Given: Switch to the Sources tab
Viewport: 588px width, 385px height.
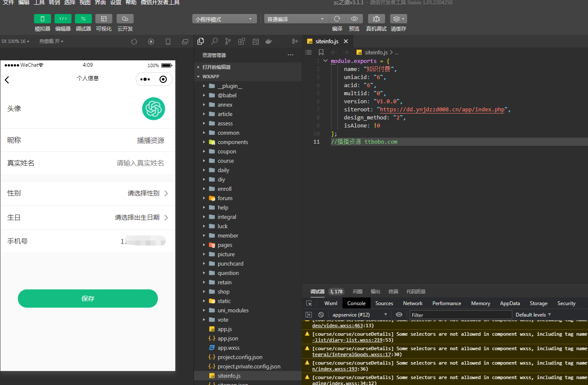Looking at the screenshot, I should pos(384,303).
